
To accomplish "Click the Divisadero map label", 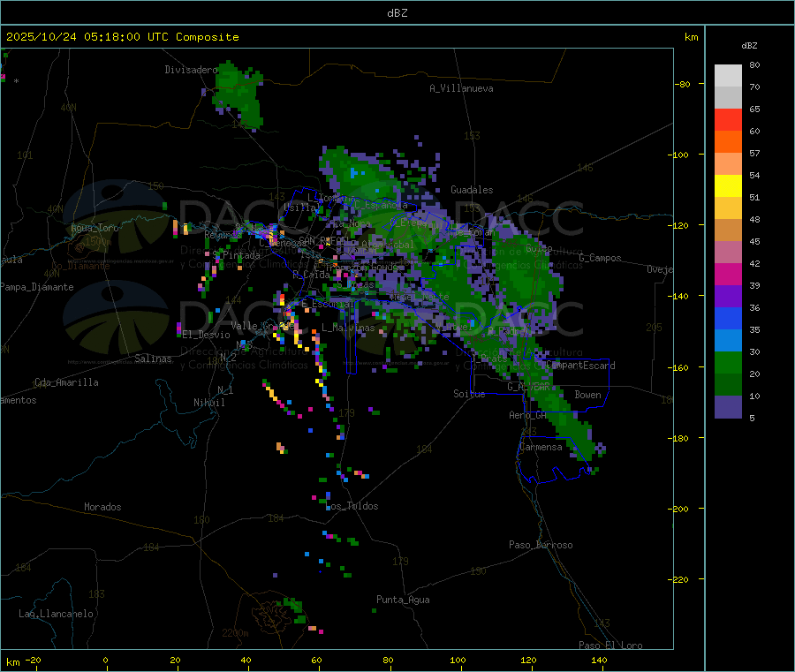I will point(191,70).
